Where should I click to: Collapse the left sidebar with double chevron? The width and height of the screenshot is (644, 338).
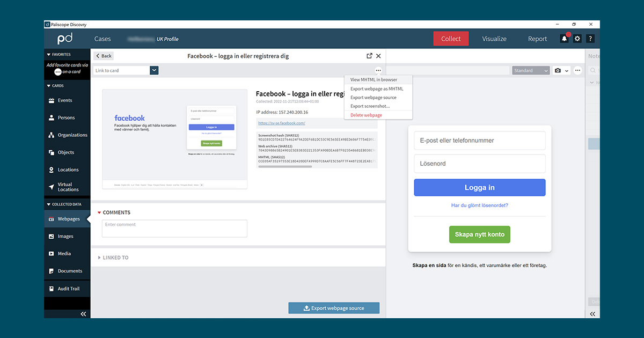click(83, 314)
